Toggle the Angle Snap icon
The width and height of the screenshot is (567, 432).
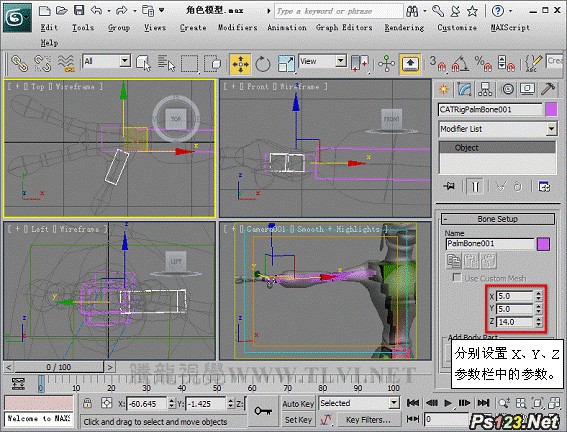(x=460, y=64)
